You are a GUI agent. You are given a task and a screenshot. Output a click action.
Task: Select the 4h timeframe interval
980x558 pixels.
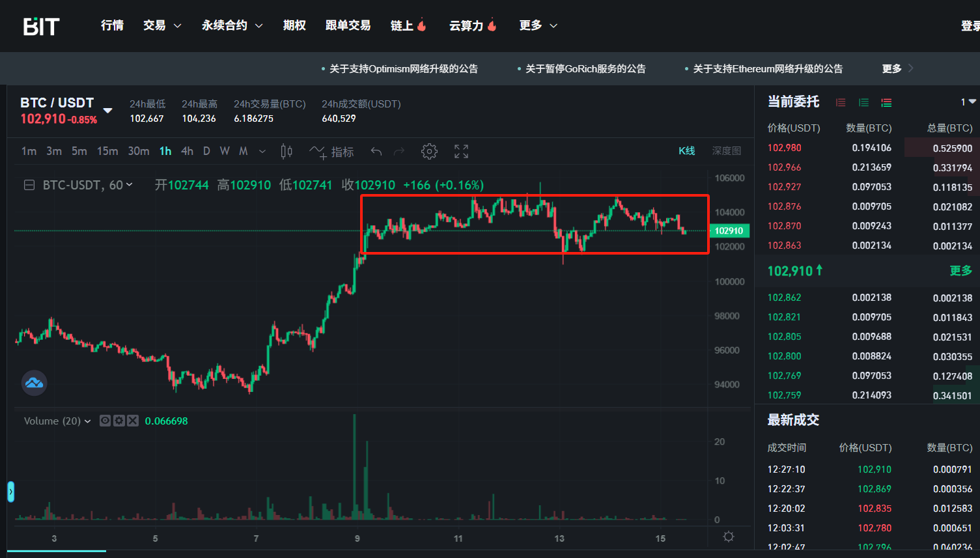point(187,151)
